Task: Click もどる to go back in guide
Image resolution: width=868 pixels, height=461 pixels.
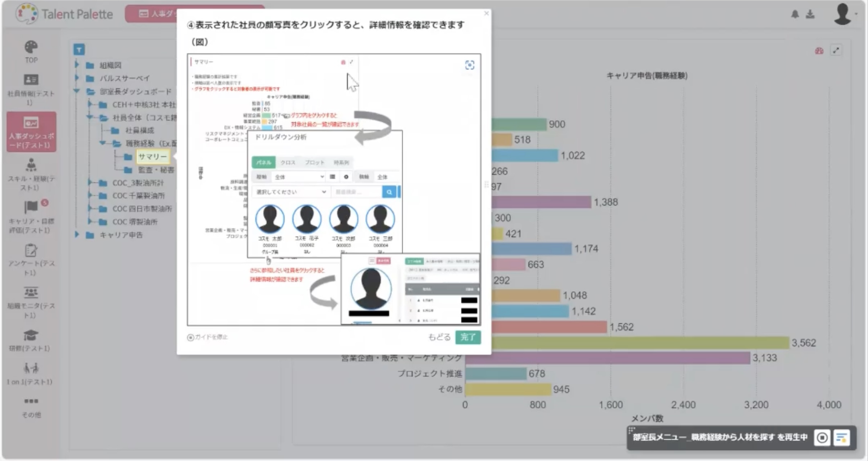Action: pos(439,337)
